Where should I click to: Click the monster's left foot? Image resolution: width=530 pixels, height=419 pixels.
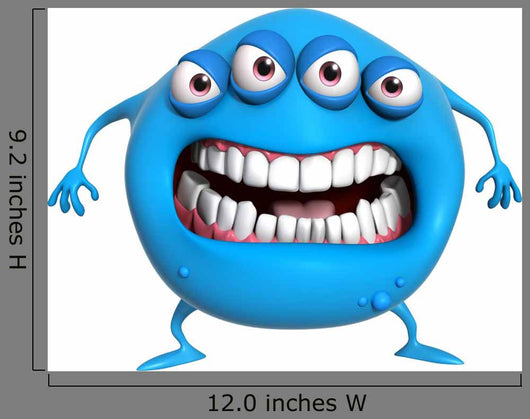[171, 361]
